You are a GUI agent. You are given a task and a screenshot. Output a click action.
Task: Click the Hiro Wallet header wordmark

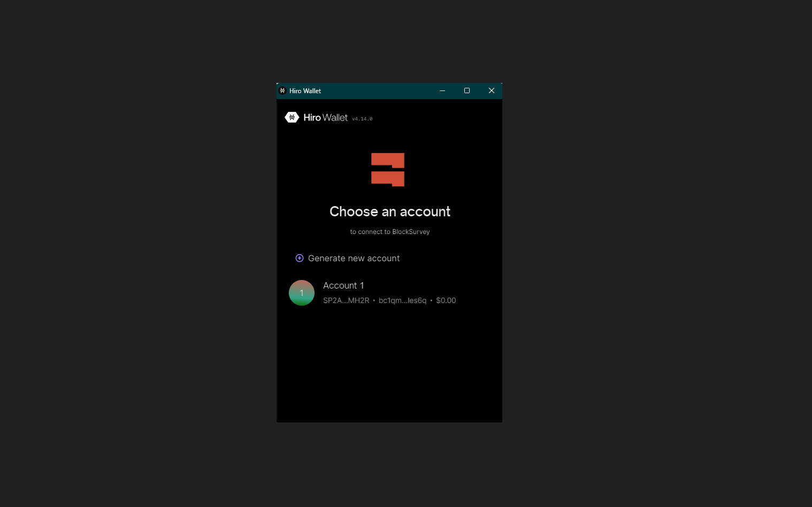(325, 117)
